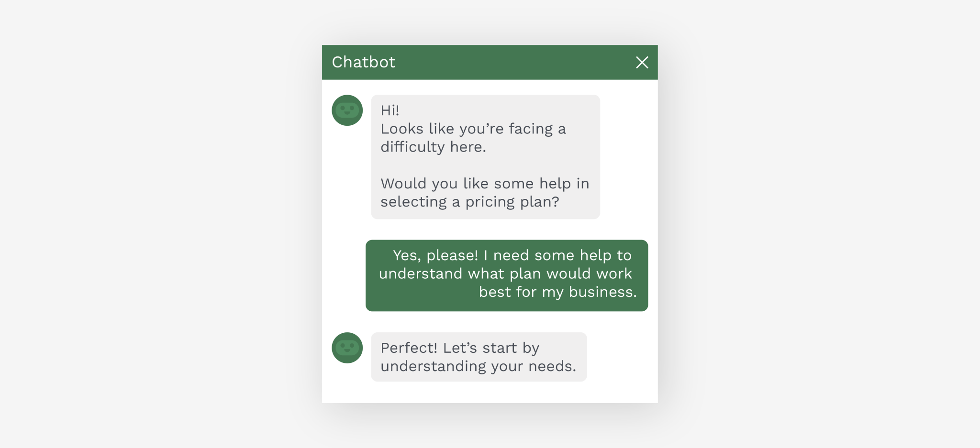Click the bot avatar beside the "Hi!" message
The height and width of the screenshot is (448, 980).
(x=347, y=110)
